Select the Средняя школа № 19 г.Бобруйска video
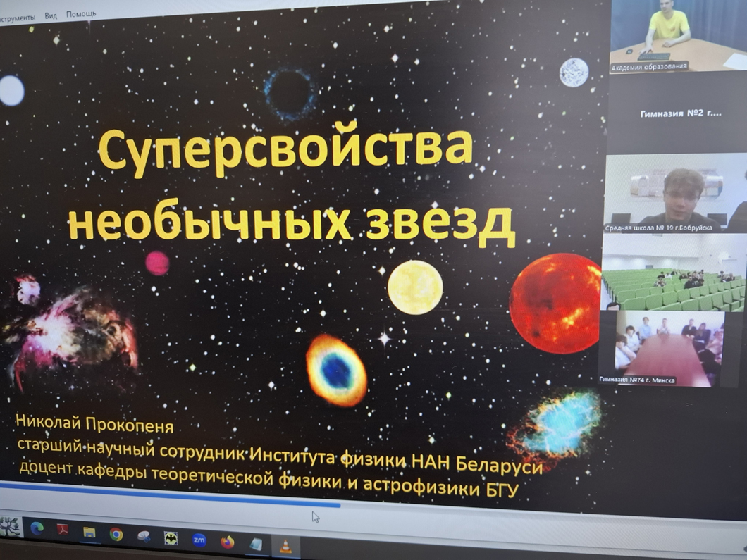Viewport: 747px width, 560px height. pos(675,194)
